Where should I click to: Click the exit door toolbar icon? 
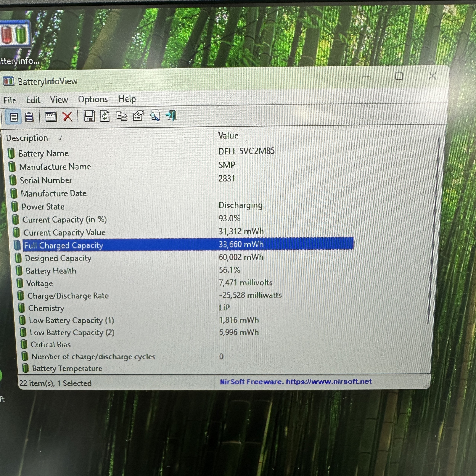pyautogui.click(x=171, y=115)
